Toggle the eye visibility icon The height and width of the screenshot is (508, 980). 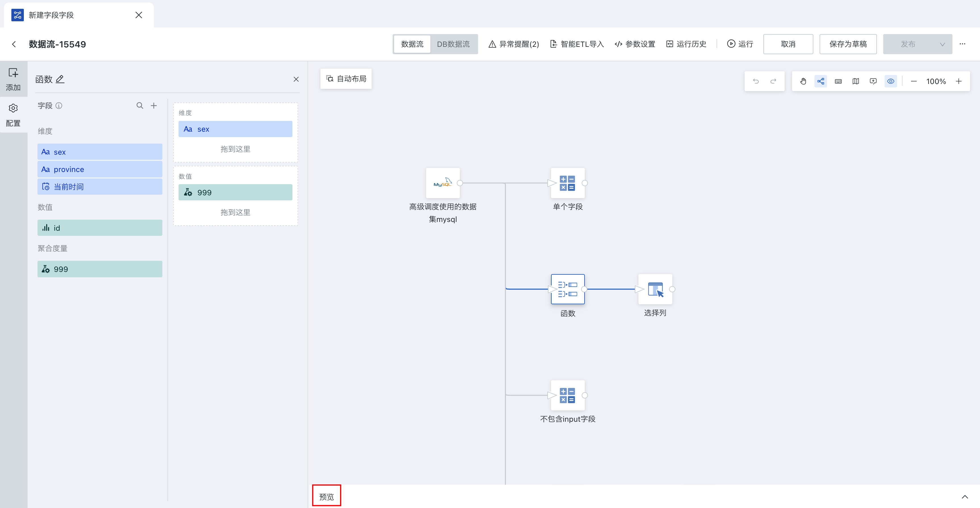[x=891, y=81]
